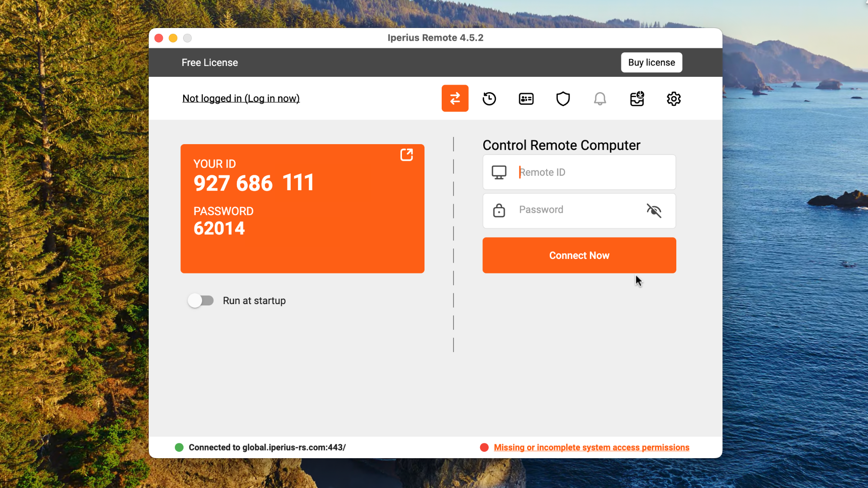The height and width of the screenshot is (488, 868).
Task: Click the Control Remote Computer heading
Action: 561,145
